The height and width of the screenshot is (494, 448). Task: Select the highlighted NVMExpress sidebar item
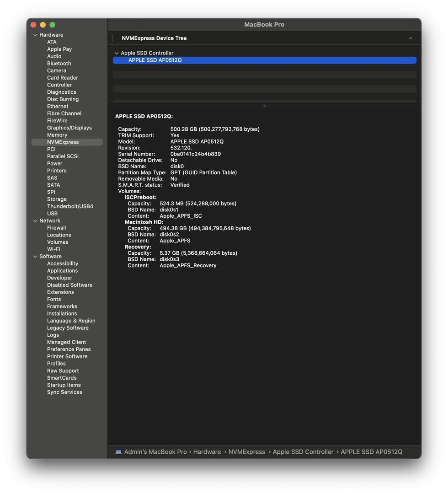(67, 142)
